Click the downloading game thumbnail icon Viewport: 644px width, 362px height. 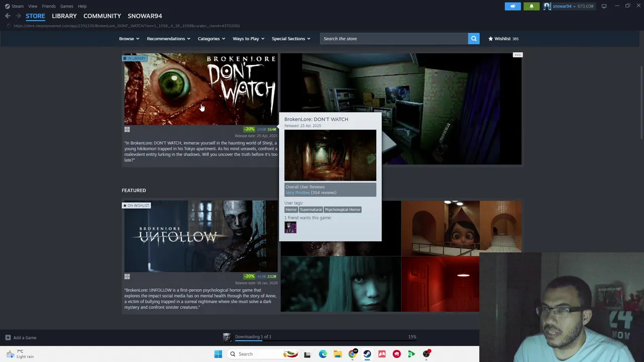[227, 337]
